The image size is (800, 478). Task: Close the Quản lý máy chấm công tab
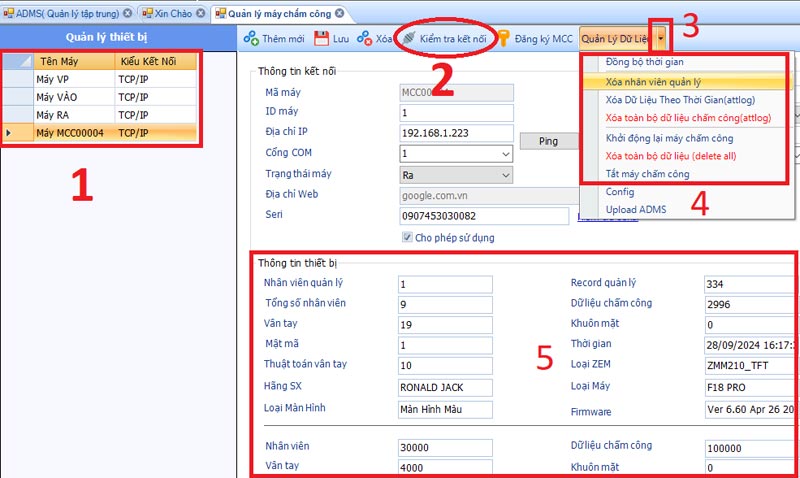click(339, 13)
